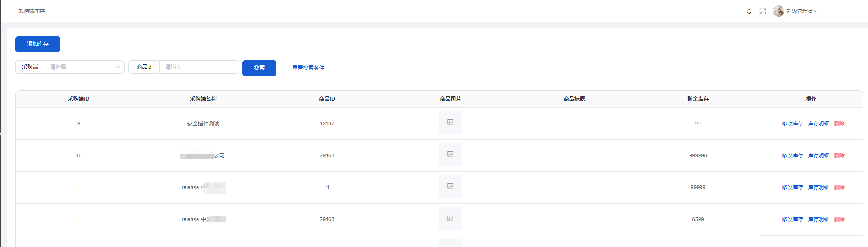Screen dimensions: 868x247
Task: Focus the 商品id input field
Action: 198,67
